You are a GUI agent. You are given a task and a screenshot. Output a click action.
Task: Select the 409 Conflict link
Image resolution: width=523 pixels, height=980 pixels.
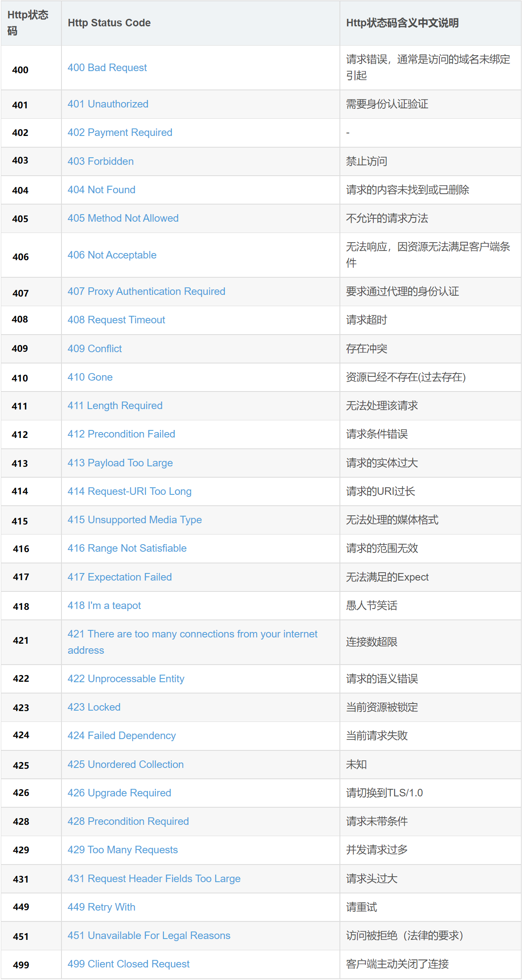pyautogui.click(x=94, y=349)
